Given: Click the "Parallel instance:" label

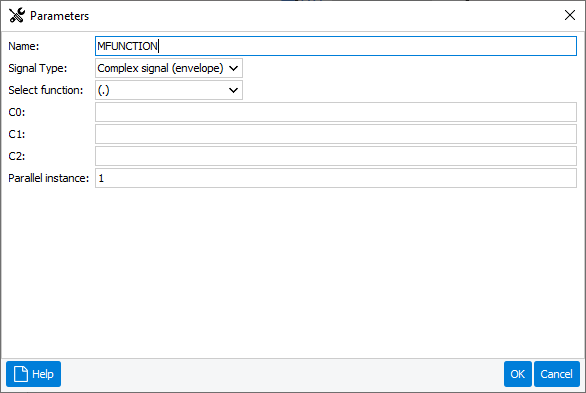Looking at the screenshot, I should tap(49, 178).
